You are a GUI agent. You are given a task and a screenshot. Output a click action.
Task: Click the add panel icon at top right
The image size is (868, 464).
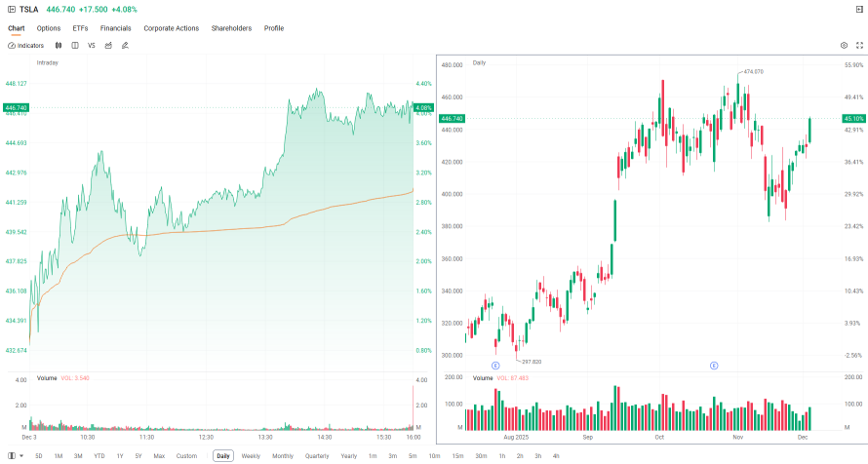point(859,10)
